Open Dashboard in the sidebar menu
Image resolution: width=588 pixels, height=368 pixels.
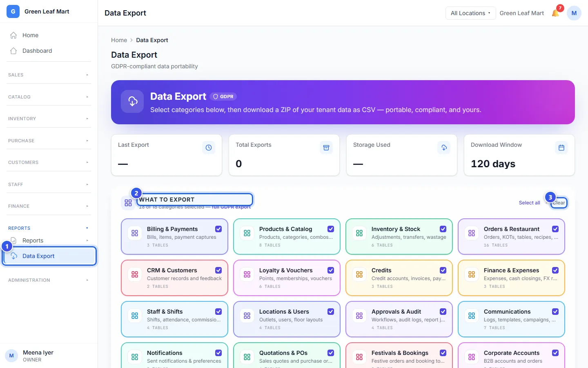tap(49, 51)
